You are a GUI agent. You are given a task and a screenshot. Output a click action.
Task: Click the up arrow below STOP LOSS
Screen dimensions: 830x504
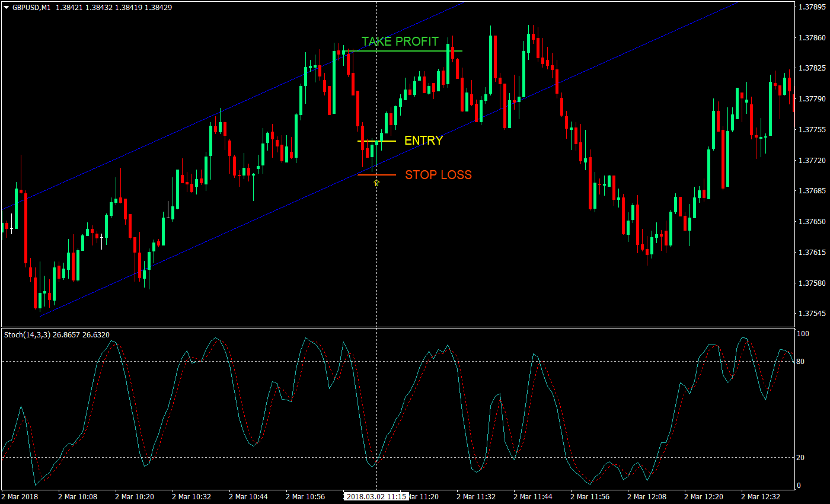tap(376, 183)
